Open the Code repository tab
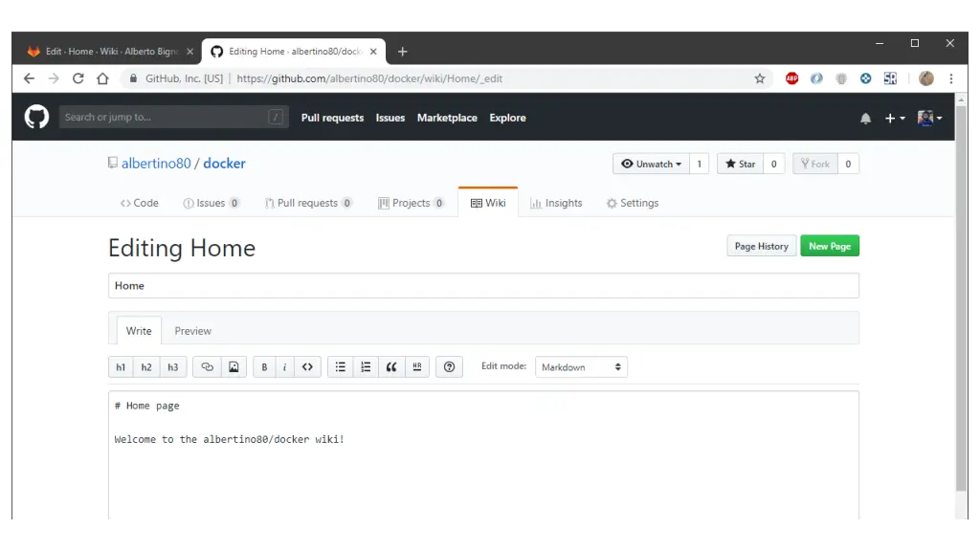The image size is (980, 551). pos(140,203)
